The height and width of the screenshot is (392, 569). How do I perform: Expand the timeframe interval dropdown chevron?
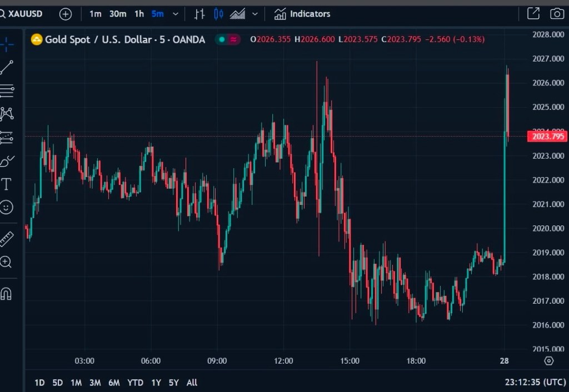pyautogui.click(x=176, y=14)
